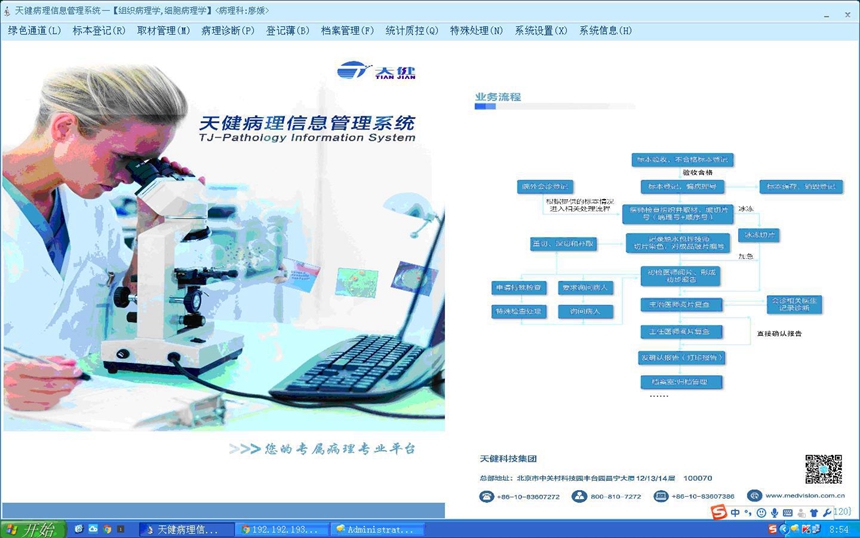This screenshot has width=860, height=538.
Task: Open the 档案管理(F) menu
Action: [x=347, y=31]
